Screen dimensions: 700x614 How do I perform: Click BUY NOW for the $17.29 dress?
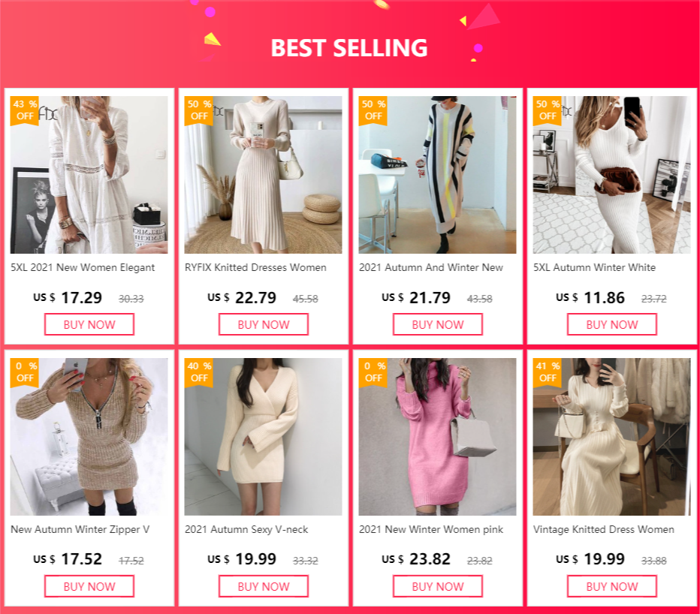(x=89, y=324)
